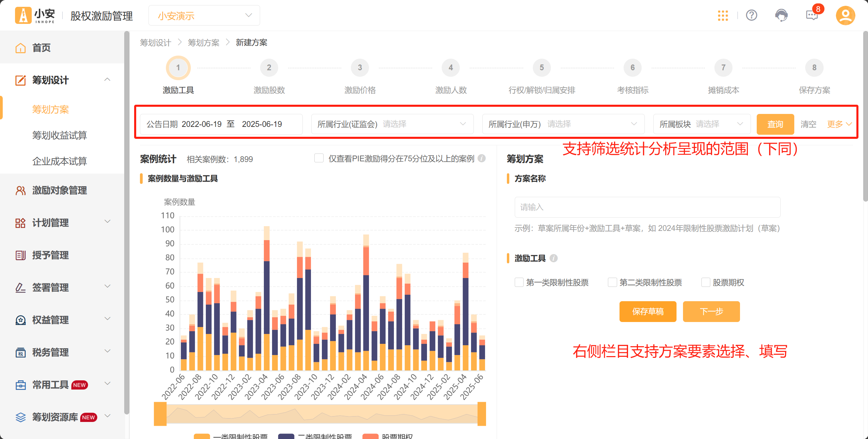
Task: Expand the 签署管理 sidebar section
Action: (108, 286)
